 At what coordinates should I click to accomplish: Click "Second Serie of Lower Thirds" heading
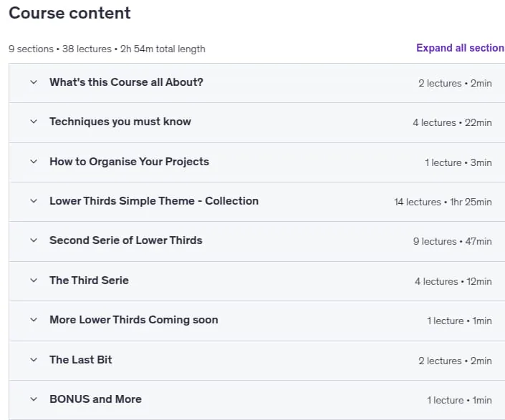pos(125,240)
